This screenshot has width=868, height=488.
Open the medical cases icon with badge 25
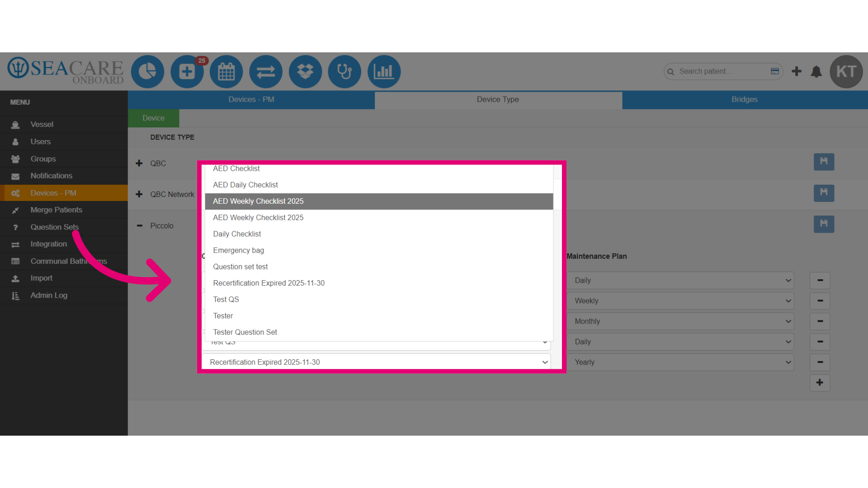click(187, 71)
